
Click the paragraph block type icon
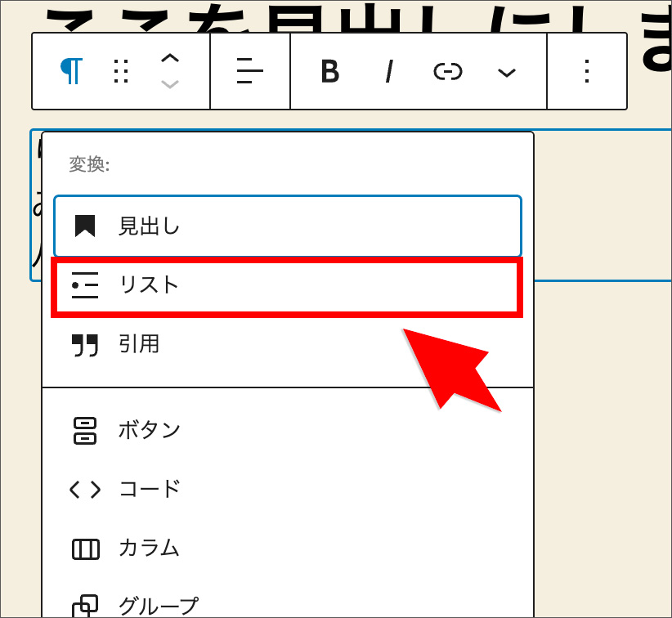pyautogui.click(x=71, y=72)
